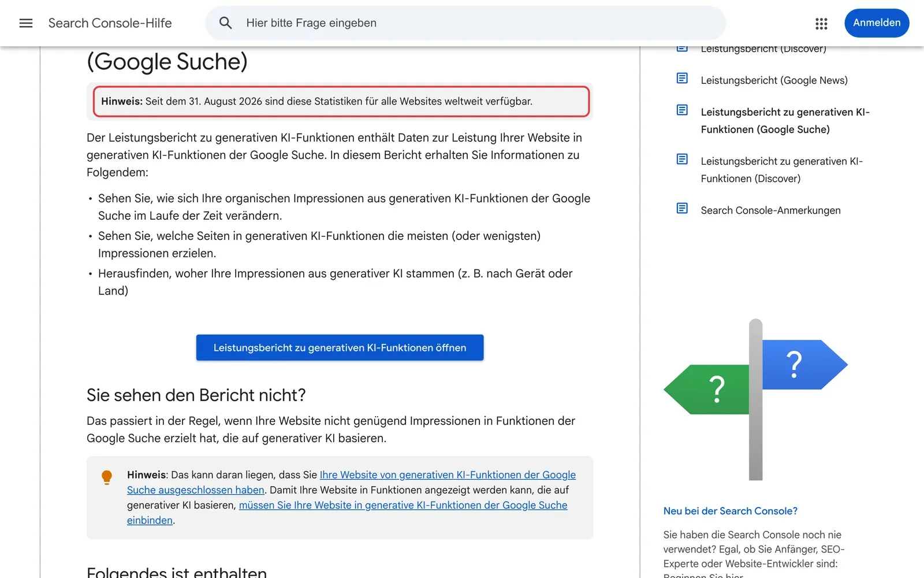Click bullet 'Herausfinden, woher Ihre Impressionen'

pos(336,282)
